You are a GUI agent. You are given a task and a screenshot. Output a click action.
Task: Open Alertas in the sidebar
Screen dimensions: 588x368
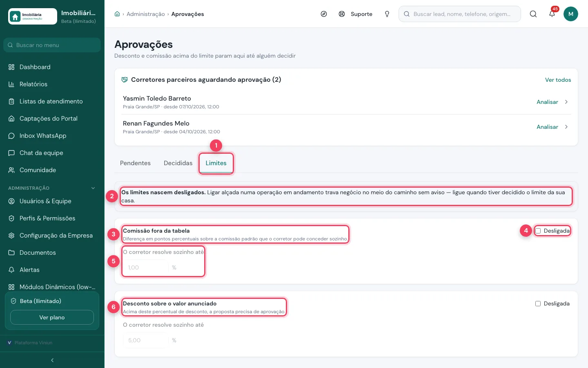(x=52, y=270)
